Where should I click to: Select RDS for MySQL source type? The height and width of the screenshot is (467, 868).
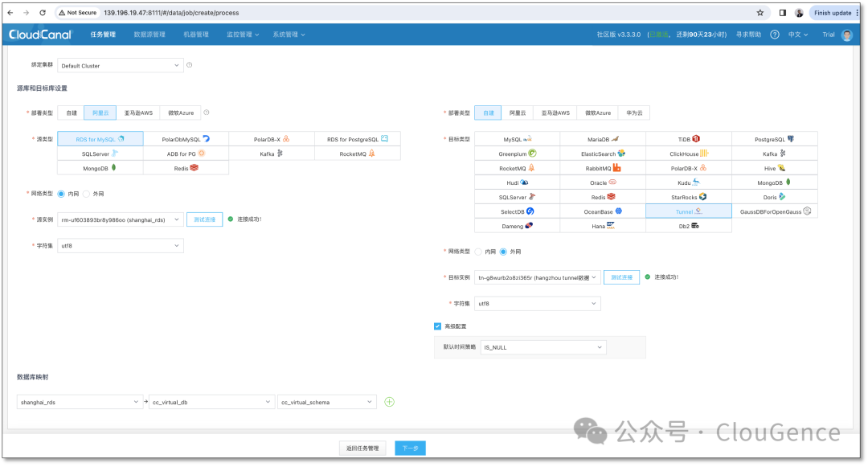(x=100, y=139)
